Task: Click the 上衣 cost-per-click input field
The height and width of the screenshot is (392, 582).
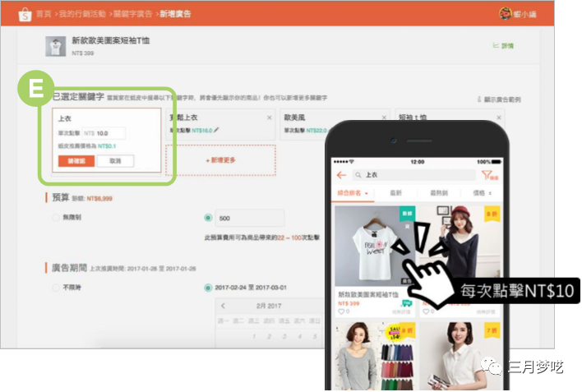Action: point(104,133)
